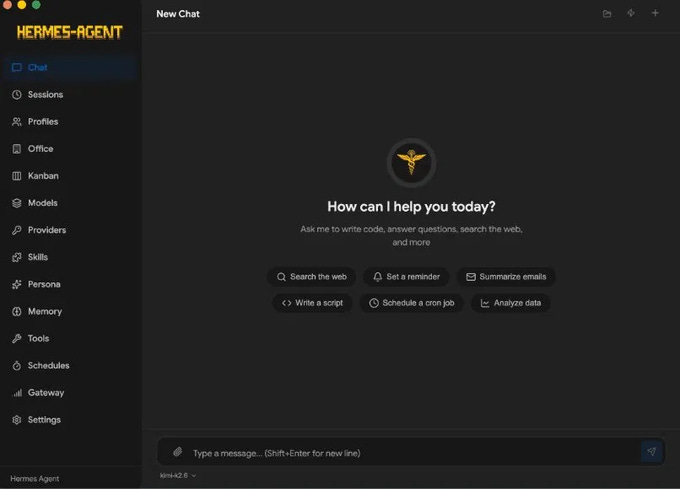Click the folder icon in top bar

[607, 14]
